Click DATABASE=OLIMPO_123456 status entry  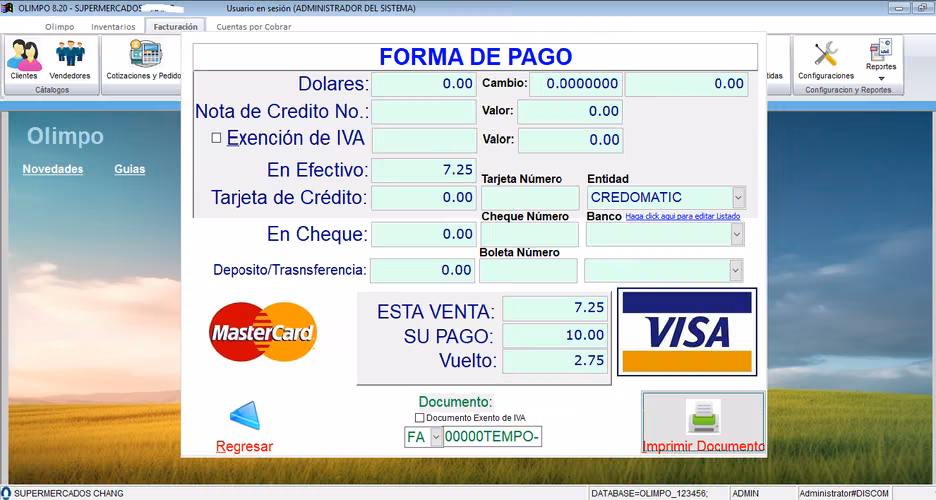[x=649, y=493]
